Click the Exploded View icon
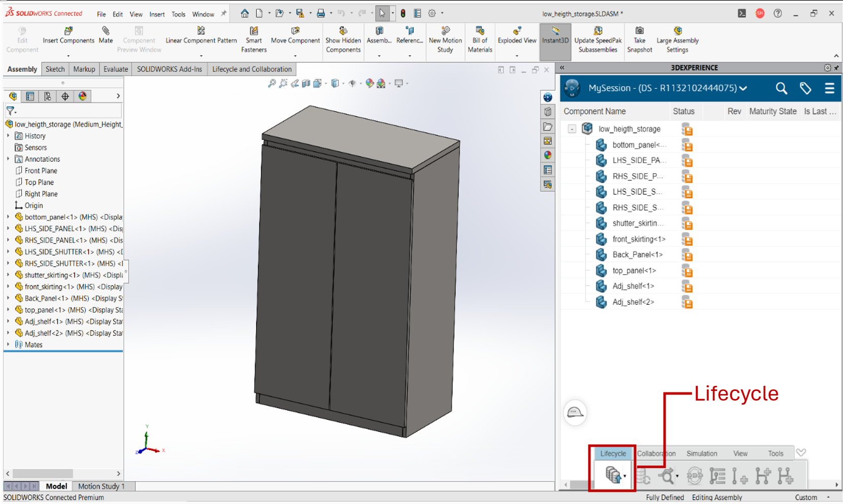Screen dimensions: 843x504 [x=517, y=31]
